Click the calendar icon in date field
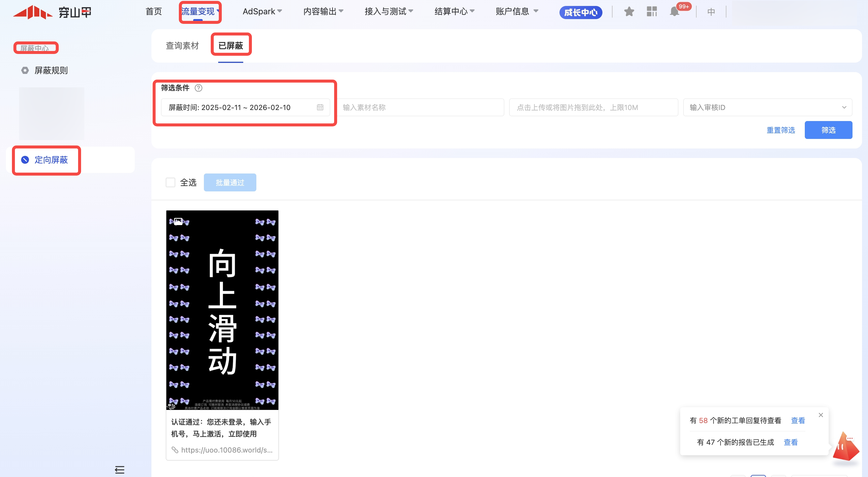 click(320, 108)
